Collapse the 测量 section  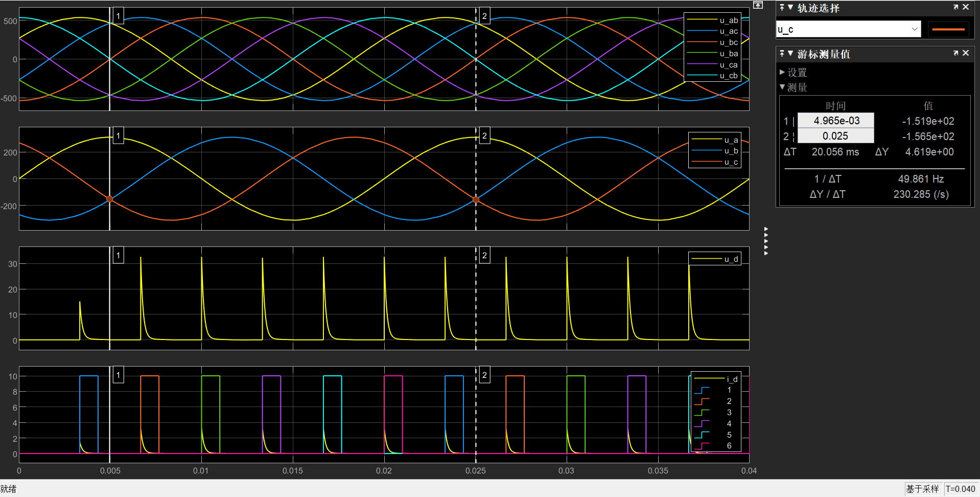[x=782, y=87]
